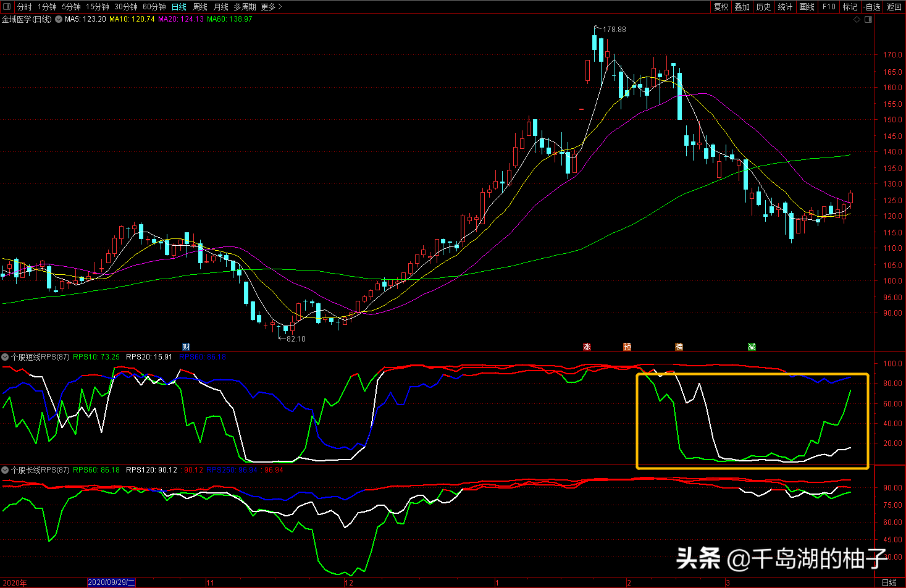The width and height of the screenshot is (906, 588).
Task: Toggle the left sidebar panel icon
Action: click(x=7, y=7)
